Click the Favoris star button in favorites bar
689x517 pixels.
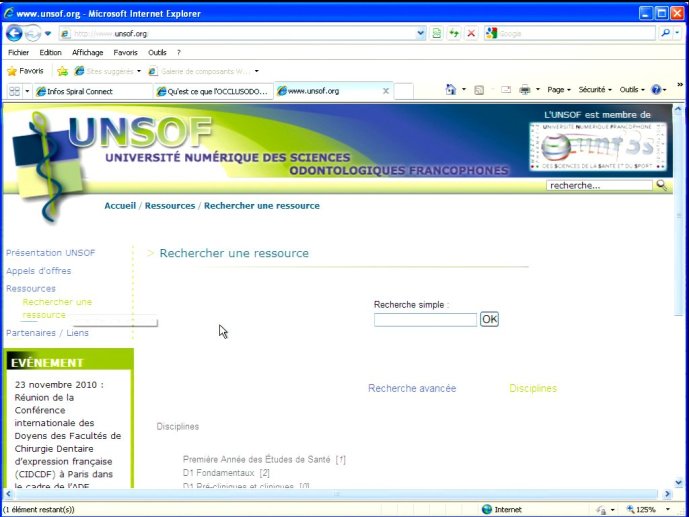tap(25, 71)
